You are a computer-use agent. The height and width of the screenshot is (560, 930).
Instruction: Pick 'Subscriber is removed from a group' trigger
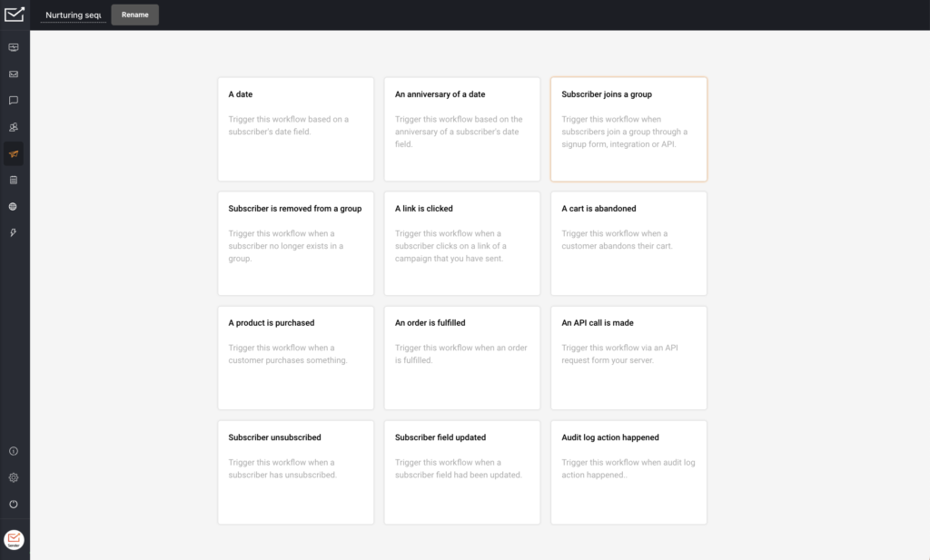pyautogui.click(x=296, y=243)
